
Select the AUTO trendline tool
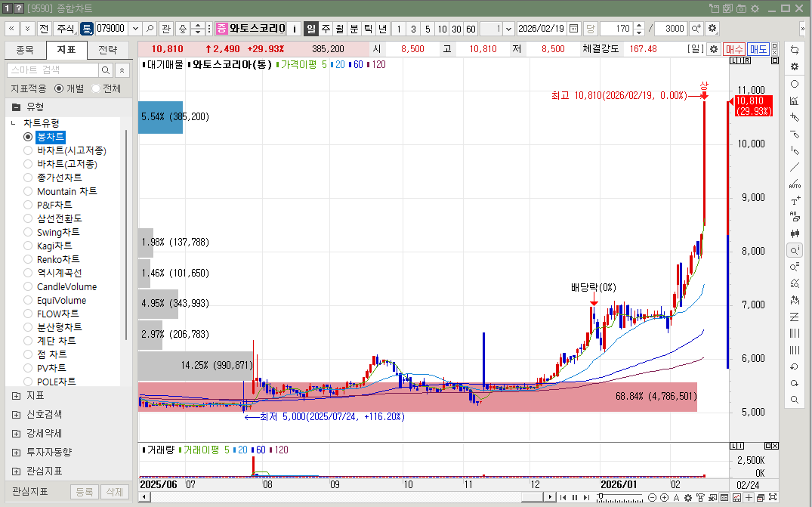795,184
